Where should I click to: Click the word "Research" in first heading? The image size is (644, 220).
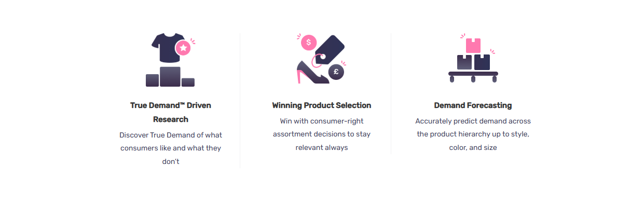click(171, 119)
